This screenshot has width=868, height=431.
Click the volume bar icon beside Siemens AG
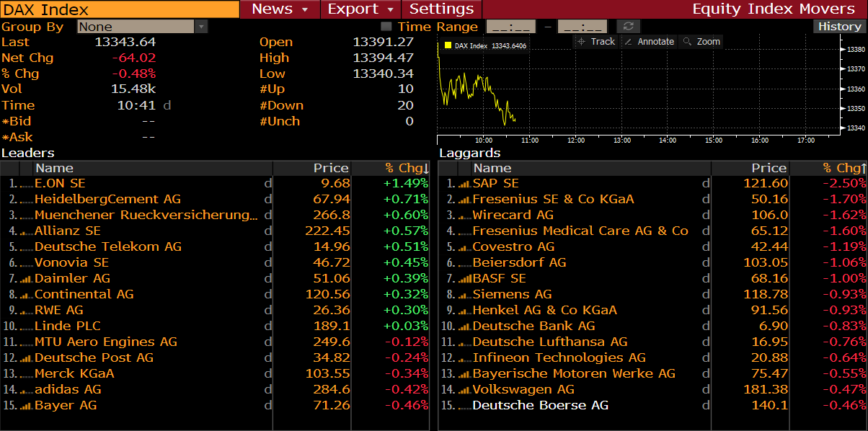point(464,295)
